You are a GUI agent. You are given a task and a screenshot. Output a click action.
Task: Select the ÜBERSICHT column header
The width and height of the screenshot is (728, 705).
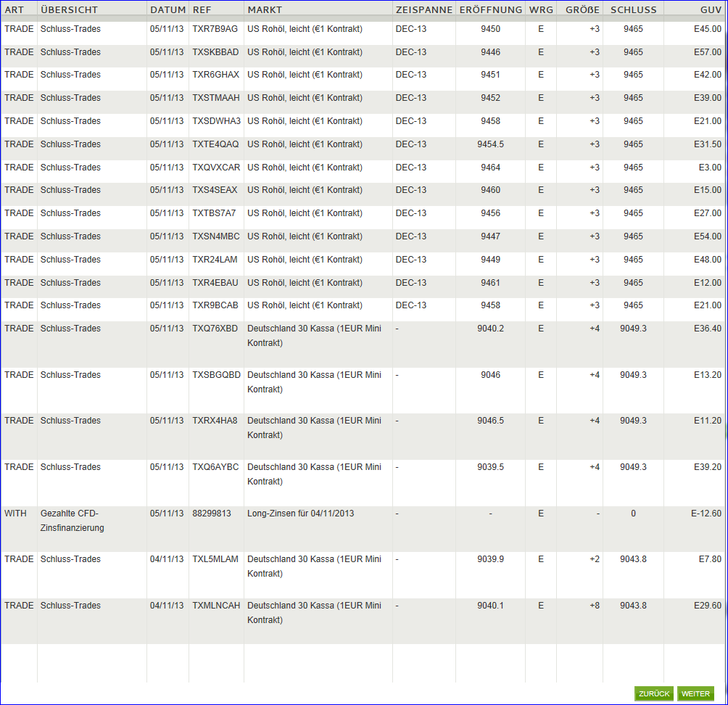(x=69, y=9)
